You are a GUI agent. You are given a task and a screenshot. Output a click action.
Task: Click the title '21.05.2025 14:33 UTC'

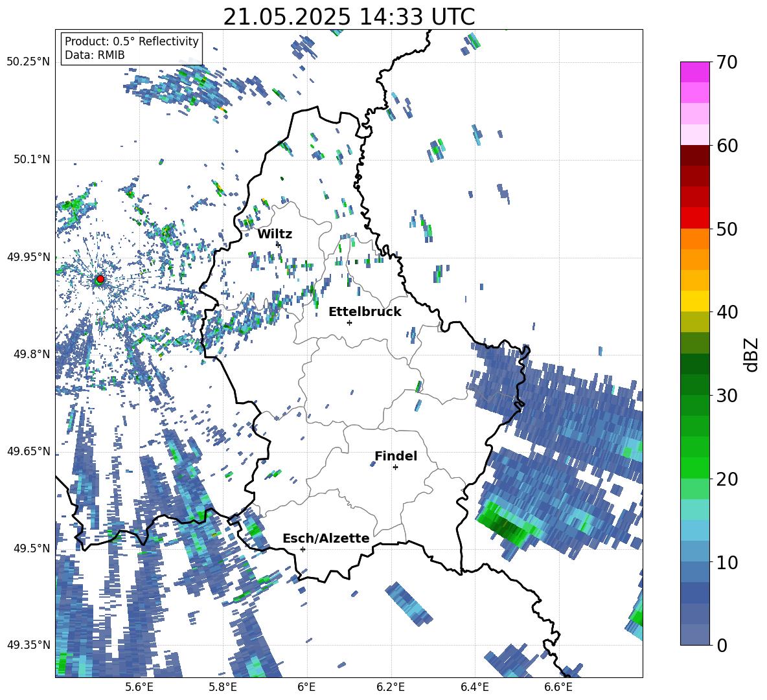pos(349,17)
